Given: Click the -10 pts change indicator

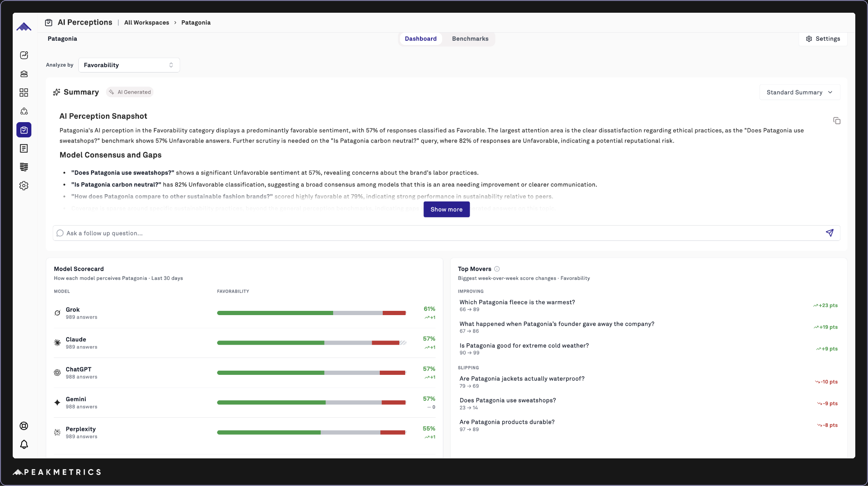Looking at the screenshot, I should [x=826, y=382].
